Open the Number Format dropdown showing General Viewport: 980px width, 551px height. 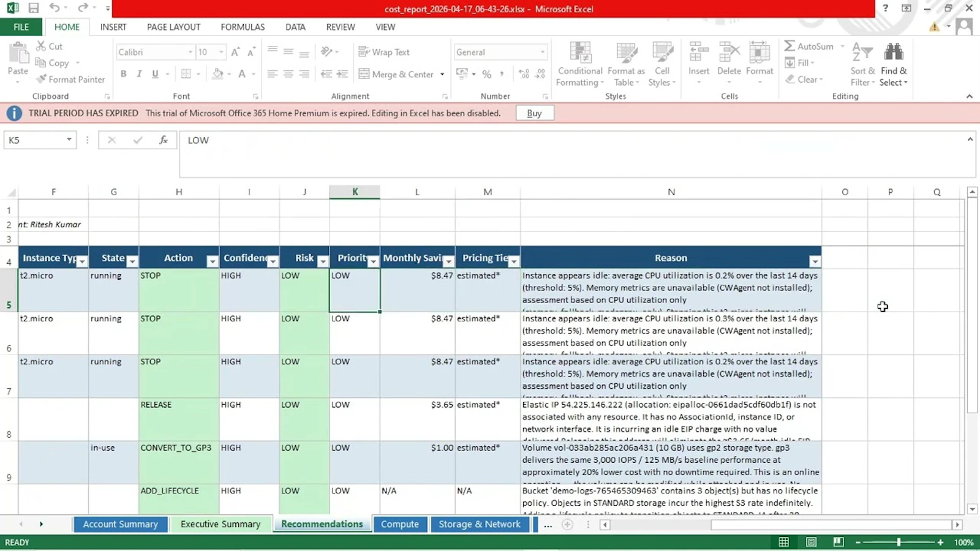(543, 52)
